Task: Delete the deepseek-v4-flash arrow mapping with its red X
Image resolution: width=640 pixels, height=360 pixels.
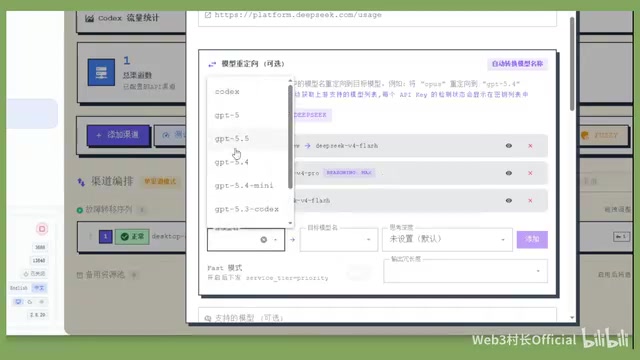Action: pos(530,146)
